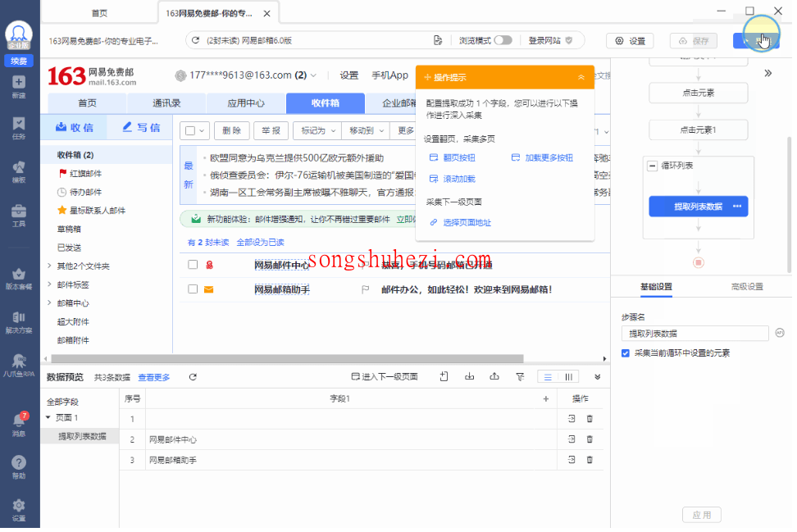Click the filter funnel icon in data preview
The width and height of the screenshot is (797, 532).
coord(520,376)
